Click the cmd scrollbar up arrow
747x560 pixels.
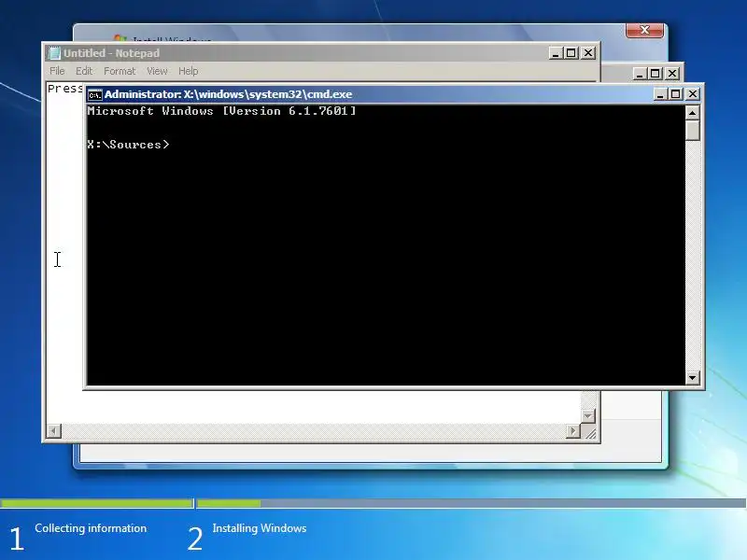[692, 112]
